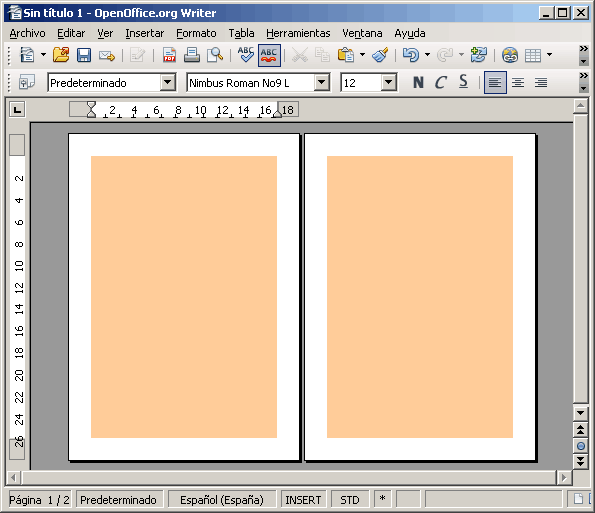Open the Styles and Formatting icon
595x513 pixels.
tap(27, 82)
